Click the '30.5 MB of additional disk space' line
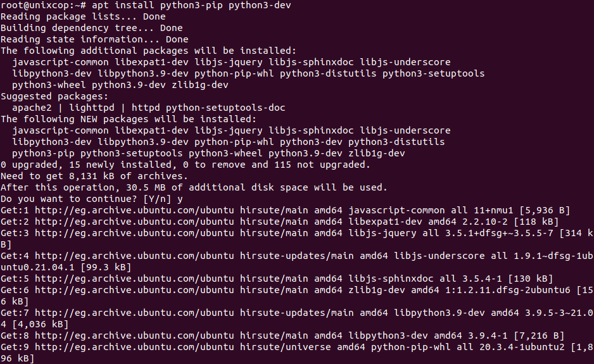The image size is (594, 364). [194, 187]
